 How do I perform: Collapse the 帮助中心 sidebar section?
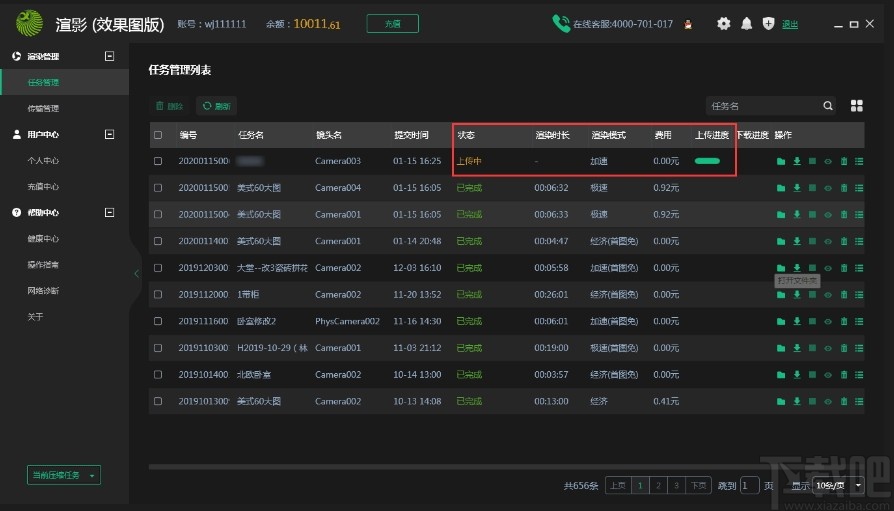109,212
